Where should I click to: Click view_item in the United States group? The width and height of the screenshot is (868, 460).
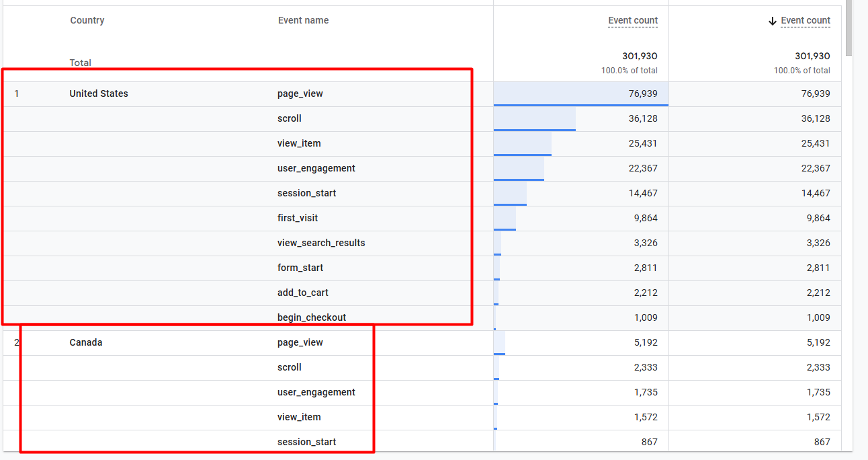[299, 143]
